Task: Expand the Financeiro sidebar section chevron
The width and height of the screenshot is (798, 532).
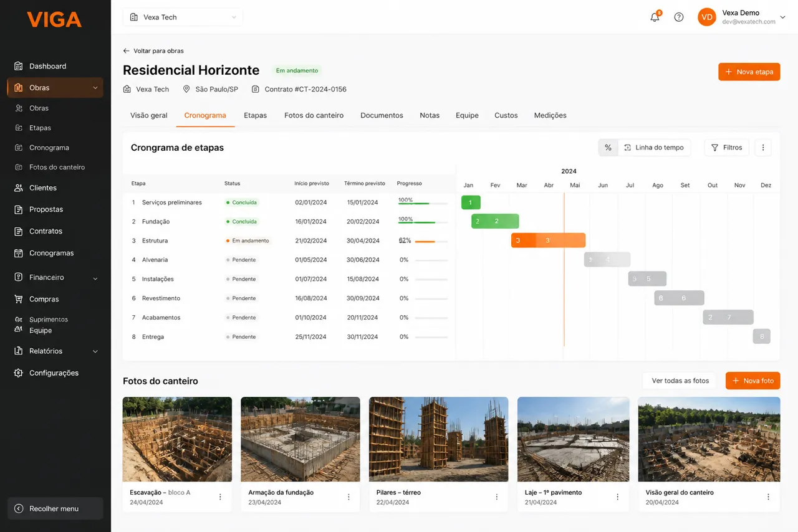Action: click(95, 278)
